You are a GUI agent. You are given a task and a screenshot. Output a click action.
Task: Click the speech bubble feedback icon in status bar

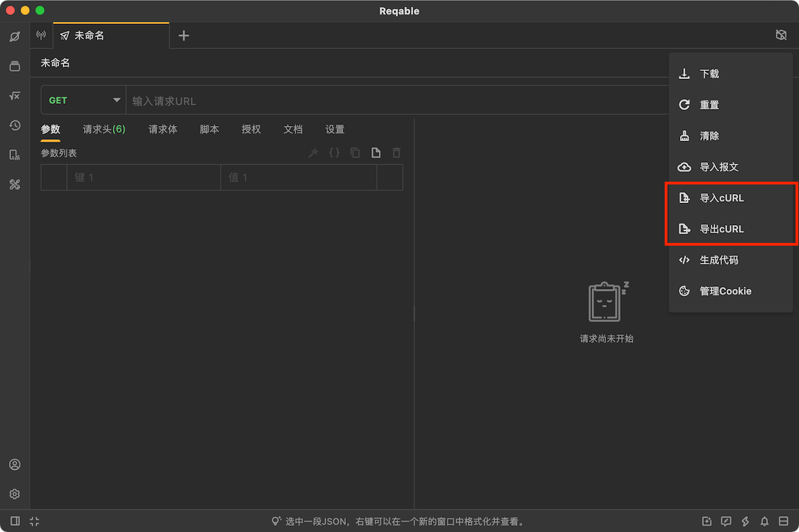[x=726, y=521]
